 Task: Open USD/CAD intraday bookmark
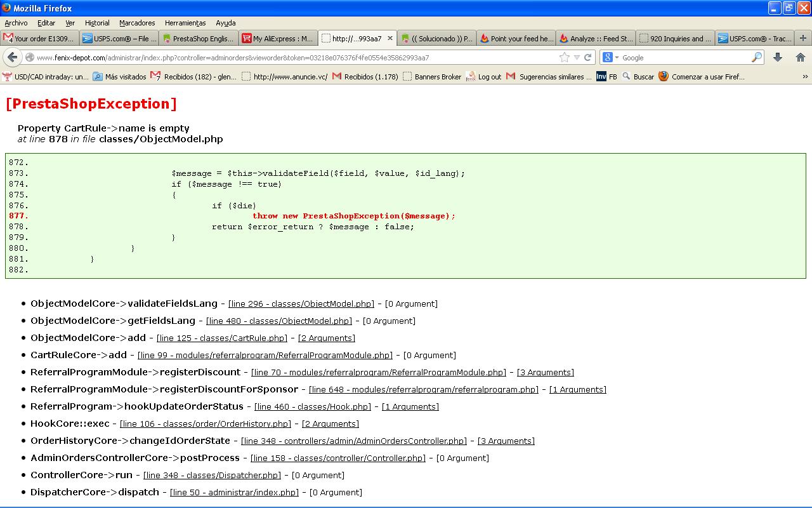[x=46, y=77]
